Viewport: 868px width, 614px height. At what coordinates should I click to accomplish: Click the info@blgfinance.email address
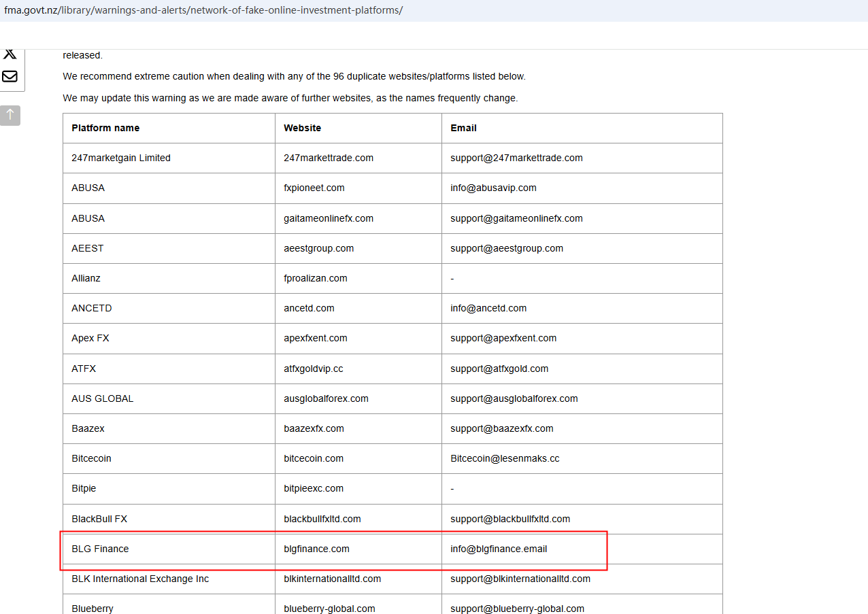[x=499, y=549]
